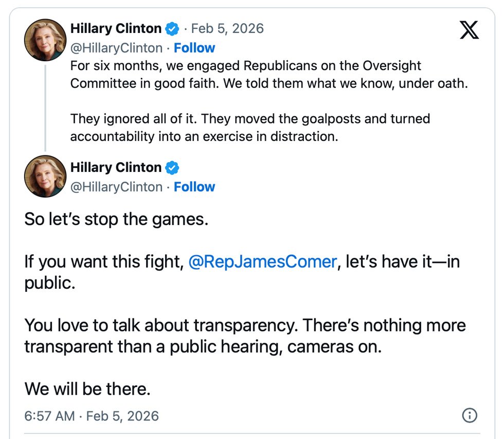Screen dimensions: 504x439
Task: Click the X logo in the top corner
Action: (469, 30)
